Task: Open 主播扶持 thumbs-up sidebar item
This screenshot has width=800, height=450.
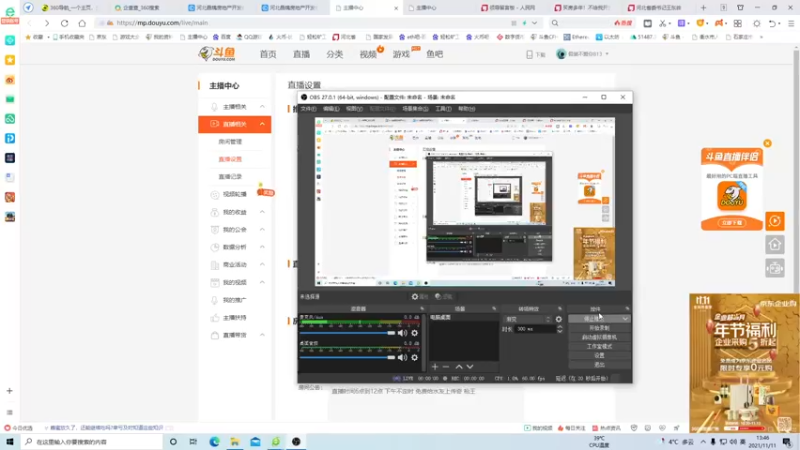Action: coord(234,317)
